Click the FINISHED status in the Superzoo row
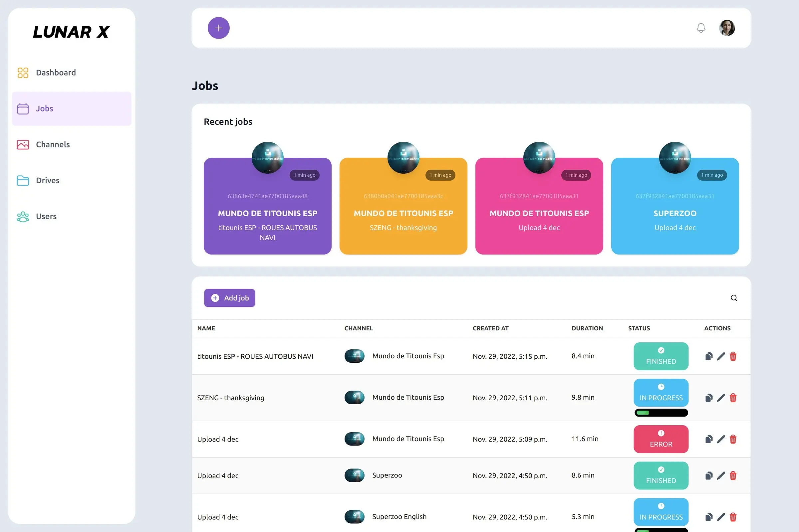The image size is (799, 532). (x=661, y=476)
